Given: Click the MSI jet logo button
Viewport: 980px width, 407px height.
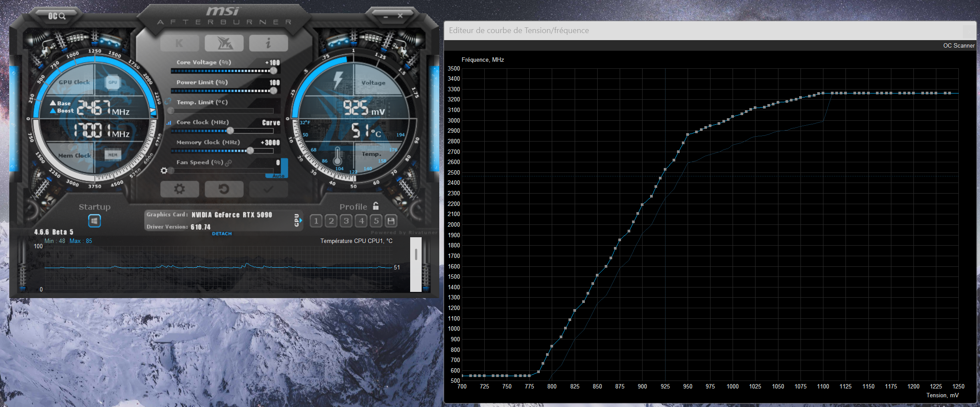Looking at the screenshot, I should pyautogui.click(x=224, y=43).
